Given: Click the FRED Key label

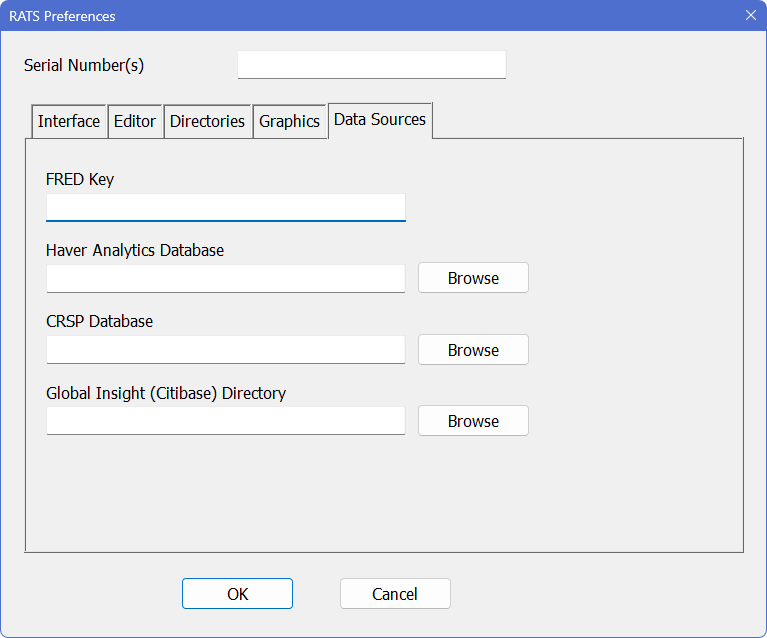Looking at the screenshot, I should pos(80,180).
